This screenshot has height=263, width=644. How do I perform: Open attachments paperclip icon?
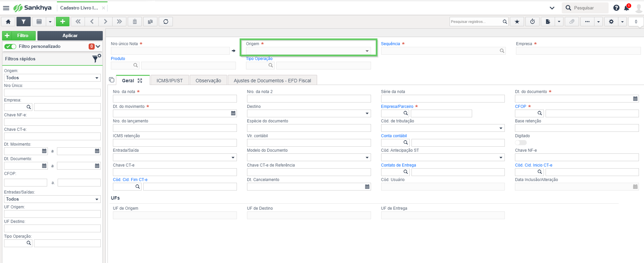572,22
